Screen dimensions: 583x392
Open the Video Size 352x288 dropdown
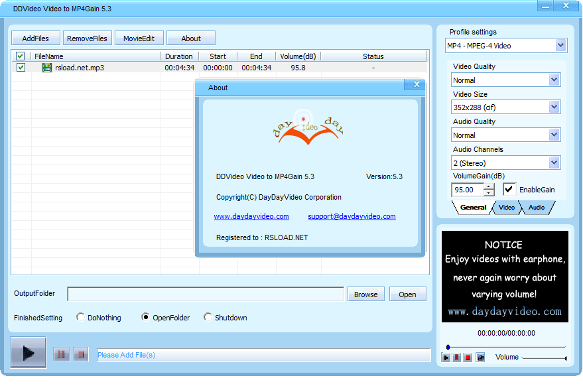point(554,107)
